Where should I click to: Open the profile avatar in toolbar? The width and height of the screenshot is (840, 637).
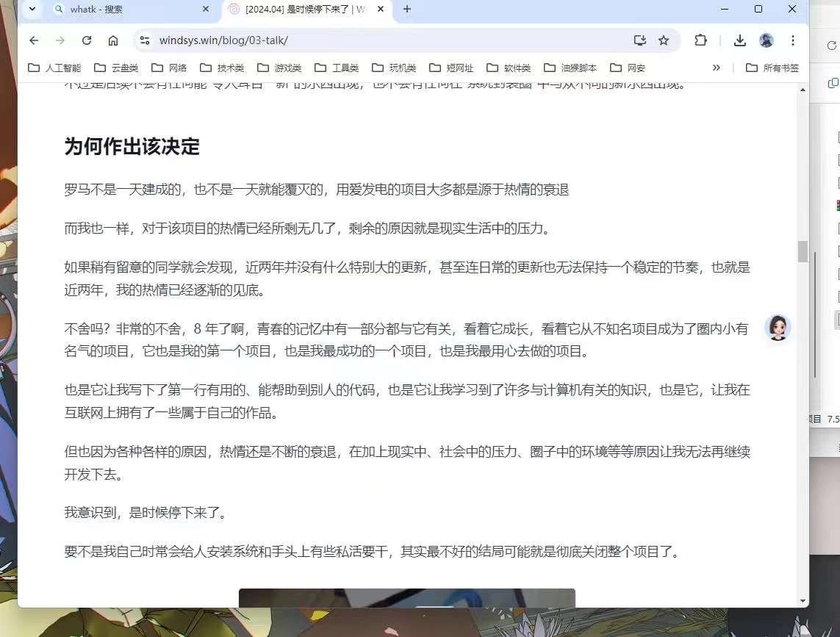click(767, 40)
